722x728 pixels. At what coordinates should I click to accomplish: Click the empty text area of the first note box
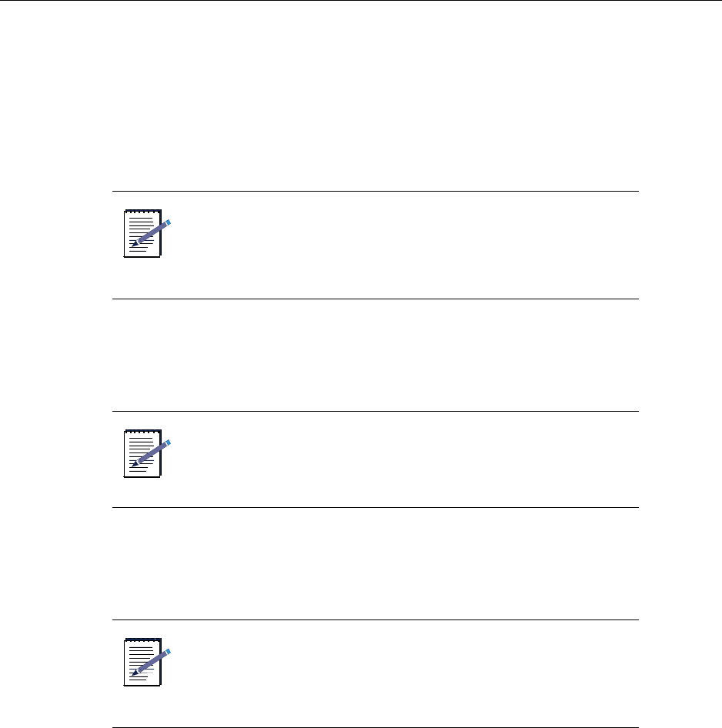pyautogui.click(x=400, y=245)
